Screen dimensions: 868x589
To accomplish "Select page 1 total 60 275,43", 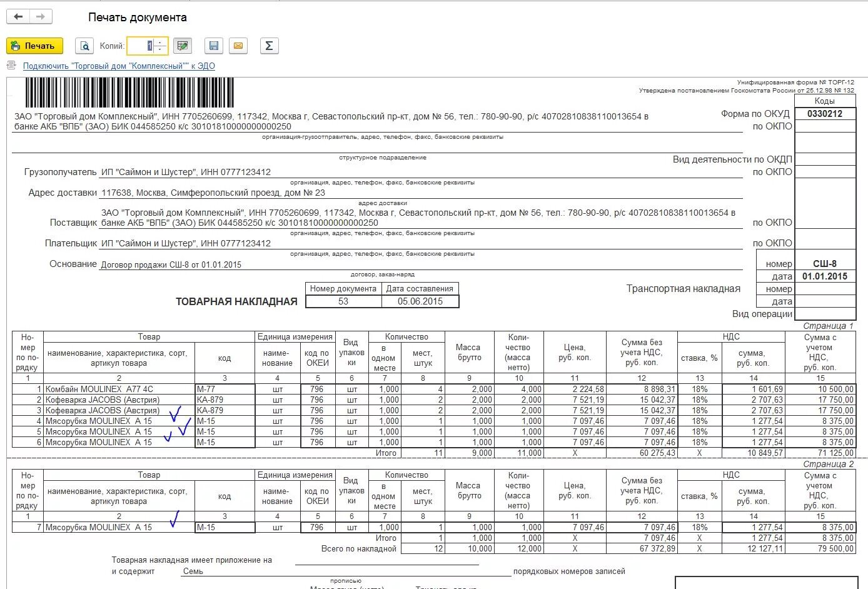I will coord(642,453).
